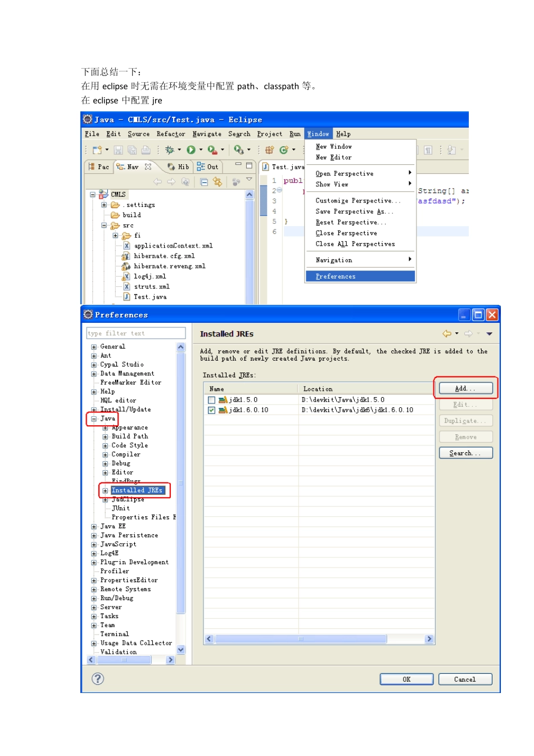534x756 pixels.
Task: Click OK in Preferences dialog
Action: 407,679
